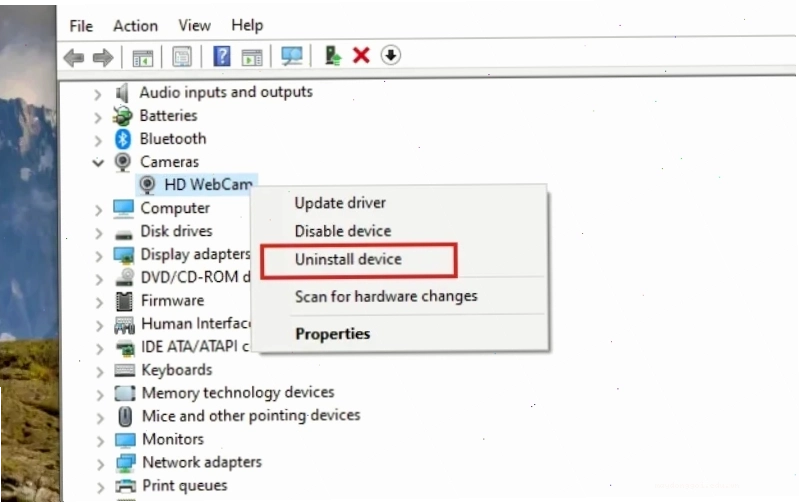Click the Memory technology devices icon
This screenshot has width=799, height=502.
coord(125,393)
